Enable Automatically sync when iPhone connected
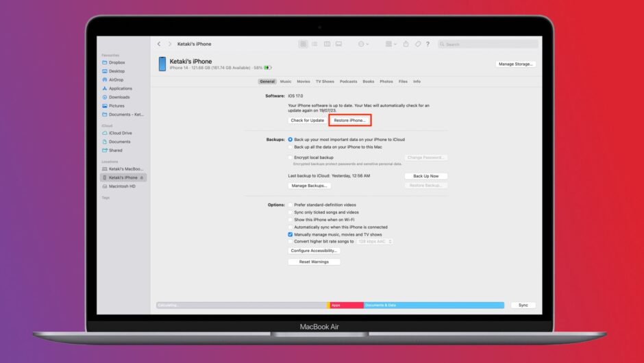The width and height of the screenshot is (644, 363). pos(290,227)
